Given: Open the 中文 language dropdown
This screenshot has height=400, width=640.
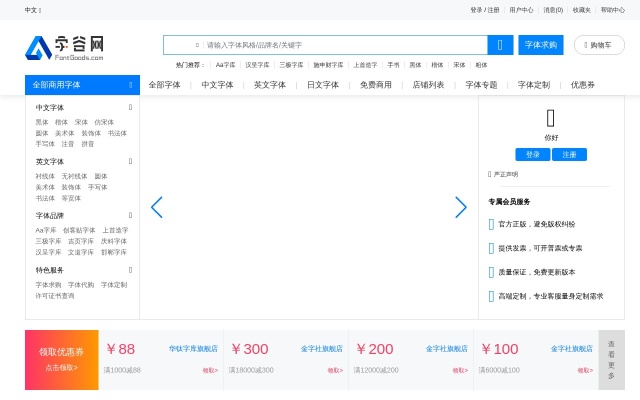Looking at the screenshot, I should coord(33,9).
